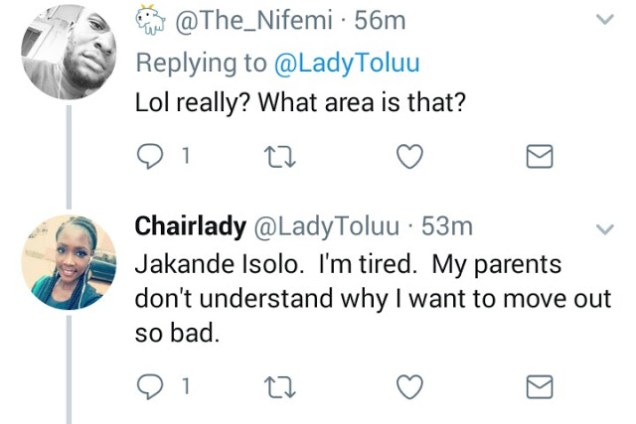Image resolution: width=636 pixels, height=424 pixels.
Task: Click the Chairlady display name
Action: coord(190,228)
